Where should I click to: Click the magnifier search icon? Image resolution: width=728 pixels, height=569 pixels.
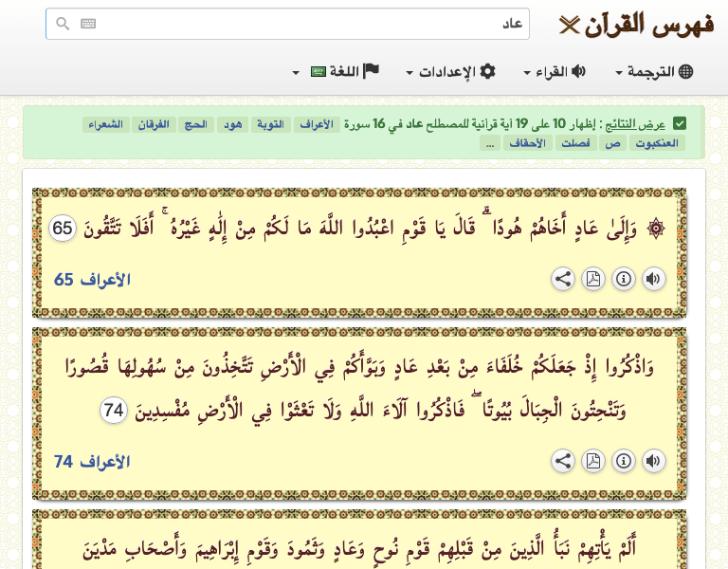click(x=63, y=25)
